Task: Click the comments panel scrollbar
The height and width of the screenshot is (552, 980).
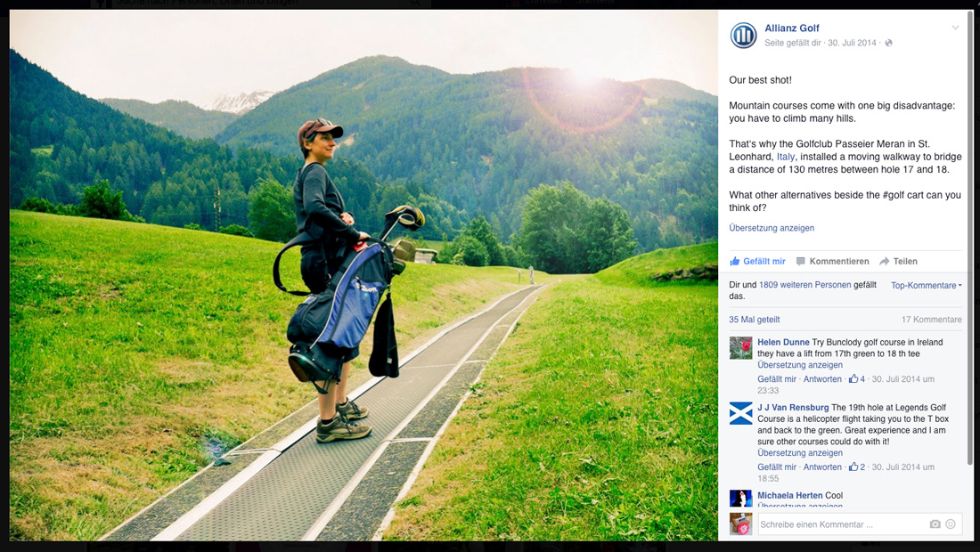Action: click(x=970, y=238)
